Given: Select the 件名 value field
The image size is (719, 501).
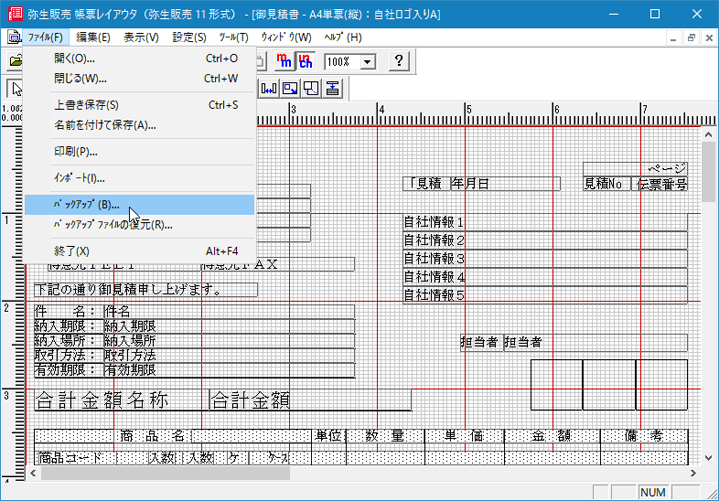Looking at the screenshot, I should (x=229, y=312).
